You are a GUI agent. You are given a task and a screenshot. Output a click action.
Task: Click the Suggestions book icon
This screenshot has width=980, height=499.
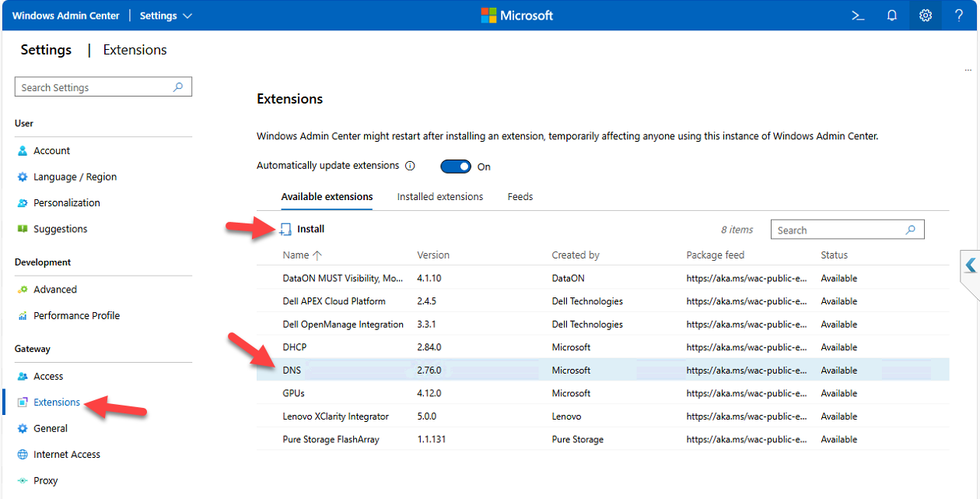point(23,230)
